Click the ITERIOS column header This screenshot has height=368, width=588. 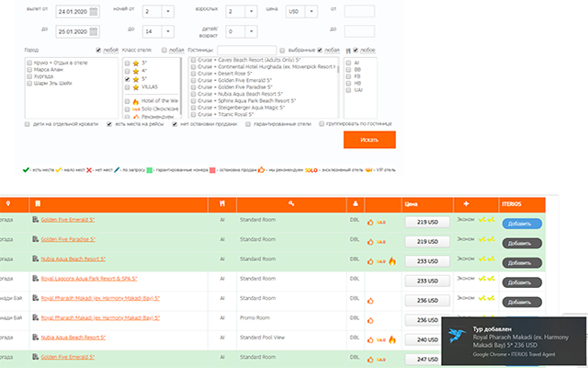point(522,204)
